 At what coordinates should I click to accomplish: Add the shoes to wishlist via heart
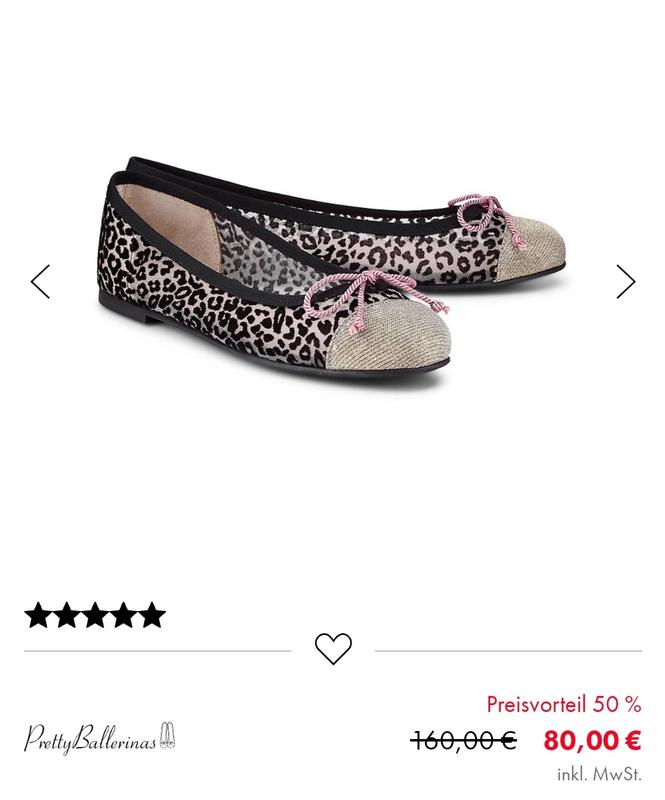point(333,648)
